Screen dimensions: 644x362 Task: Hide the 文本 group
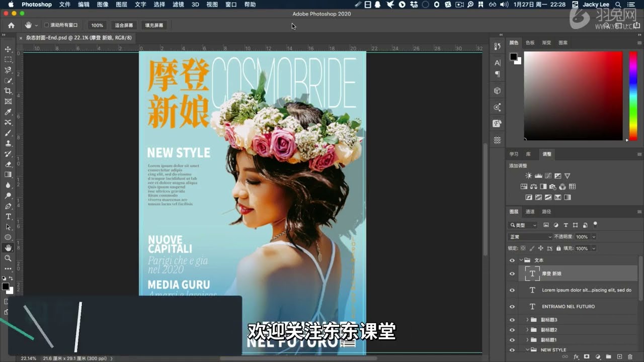512,260
